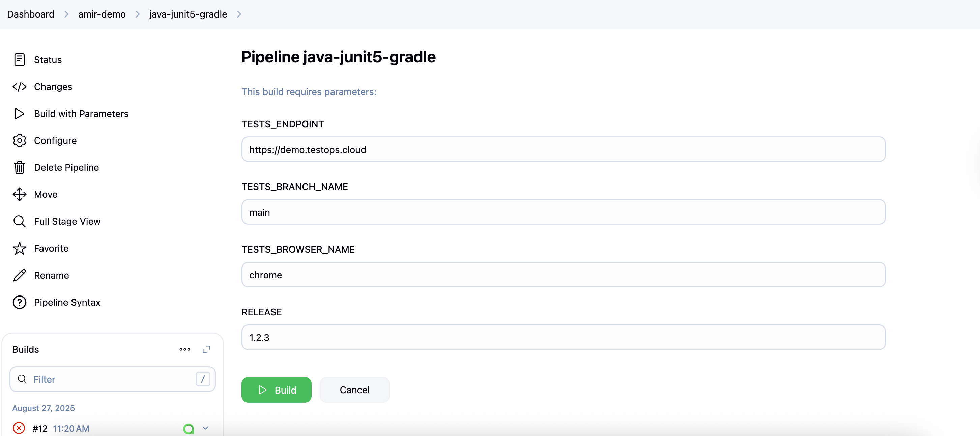The image size is (980, 436).
Task: Click the Cancel button
Action: 354,390
